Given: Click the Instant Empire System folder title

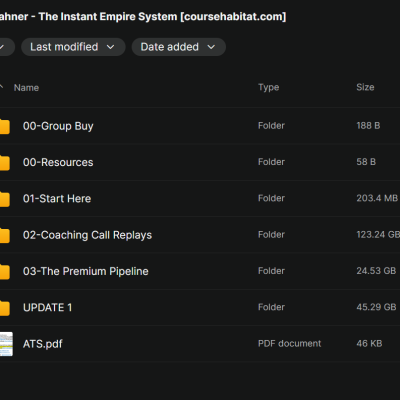Looking at the screenshot, I should [x=143, y=17].
